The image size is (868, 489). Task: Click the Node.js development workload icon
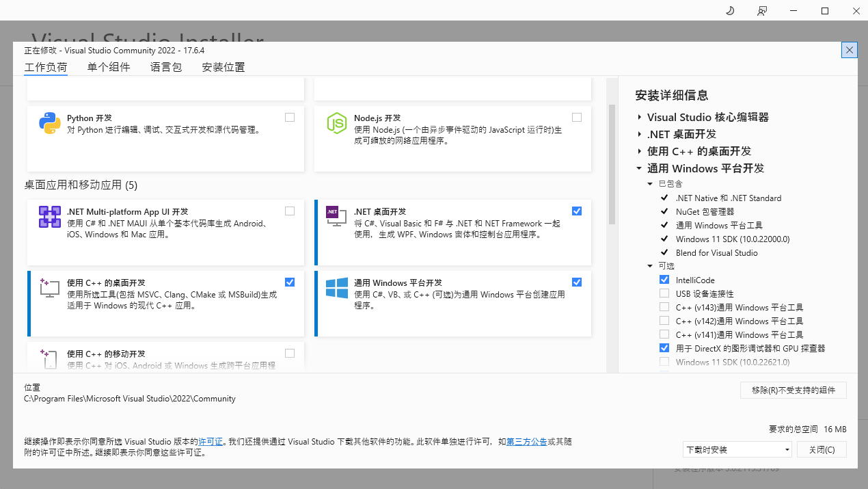tap(336, 123)
